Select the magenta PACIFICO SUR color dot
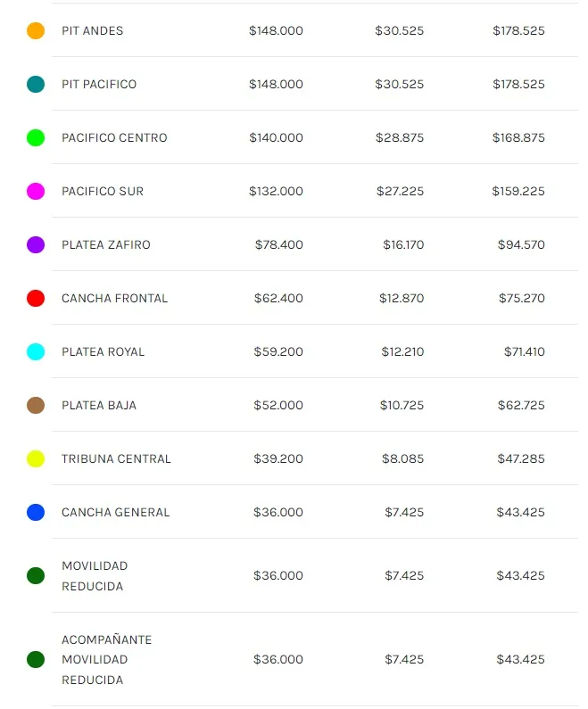 pyautogui.click(x=36, y=192)
